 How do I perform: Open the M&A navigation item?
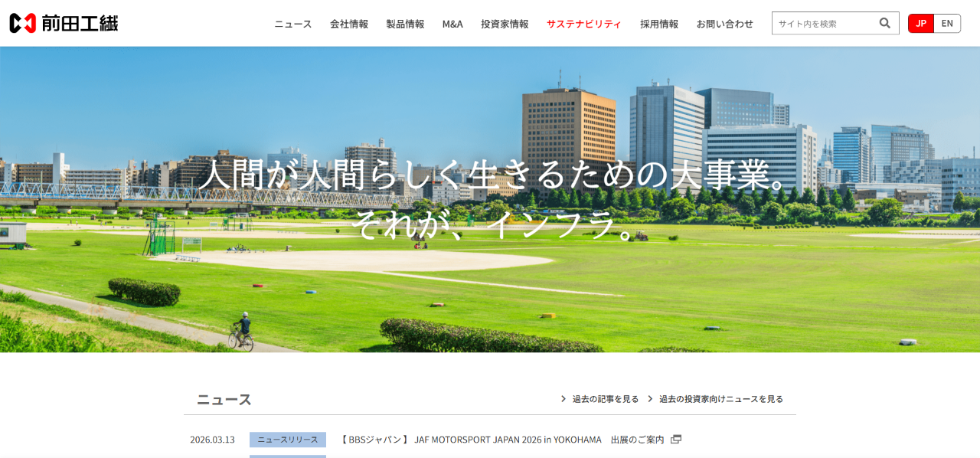tap(452, 24)
